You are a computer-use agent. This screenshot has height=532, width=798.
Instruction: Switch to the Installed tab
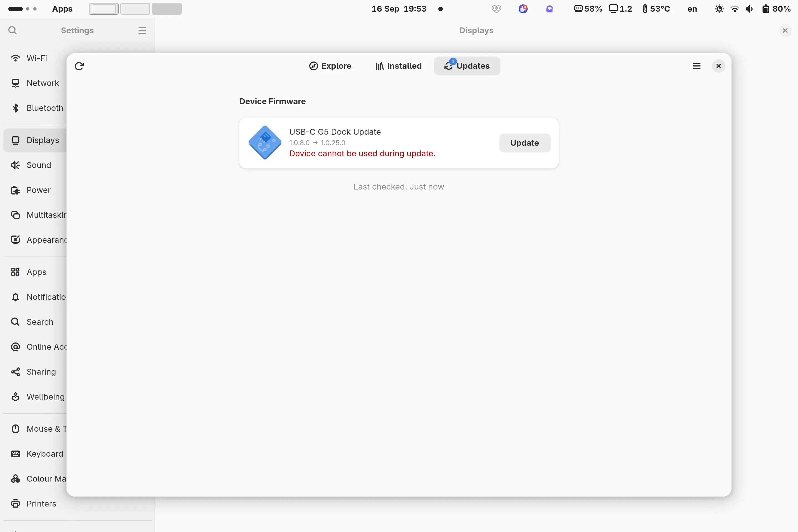[x=398, y=66]
